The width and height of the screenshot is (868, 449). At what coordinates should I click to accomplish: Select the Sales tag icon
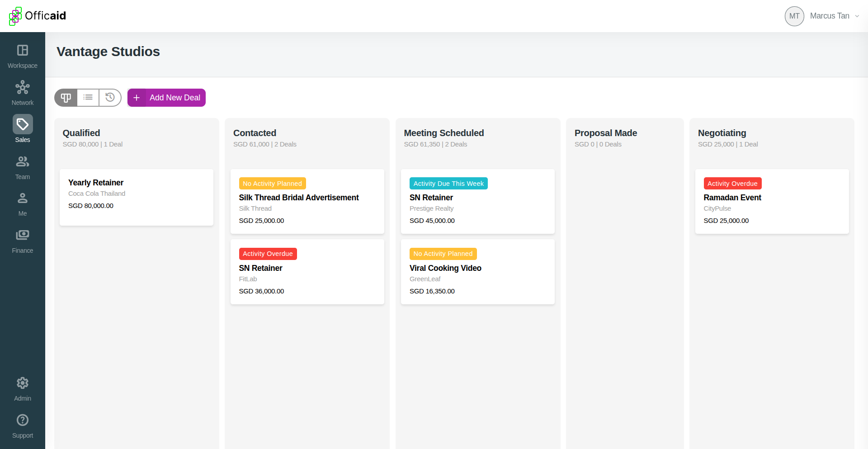click(23, 124)
